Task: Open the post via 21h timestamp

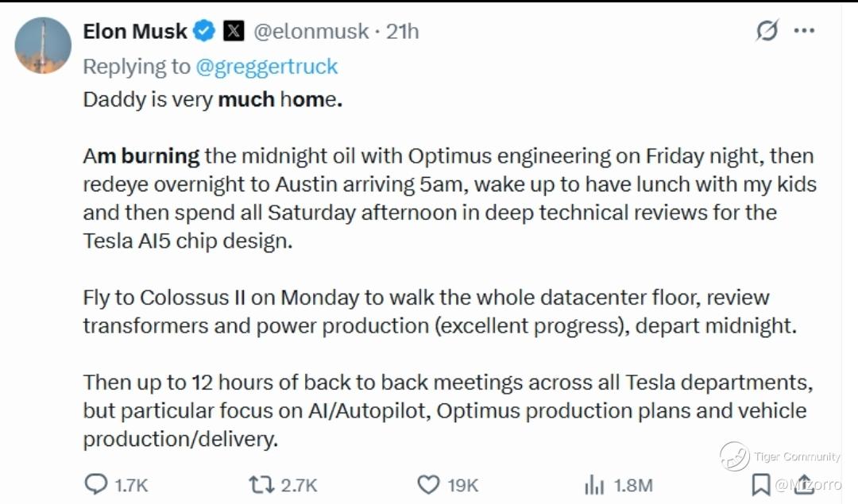Action: point(403,32)
